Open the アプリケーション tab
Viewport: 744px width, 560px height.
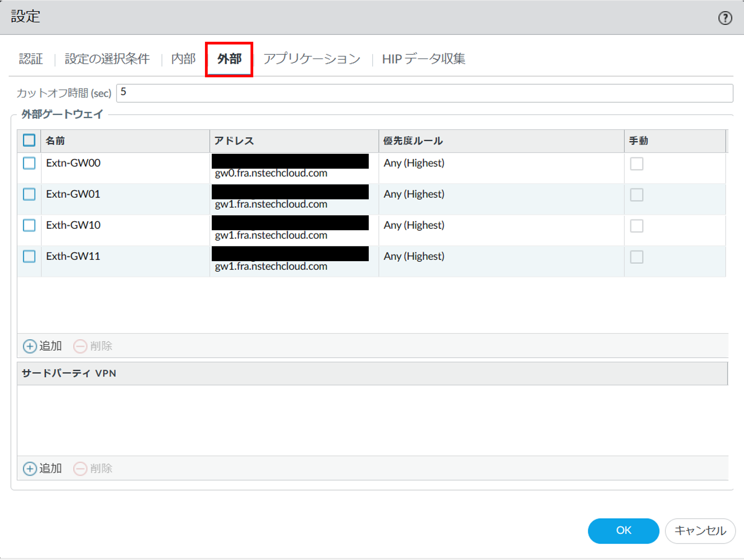312,59
